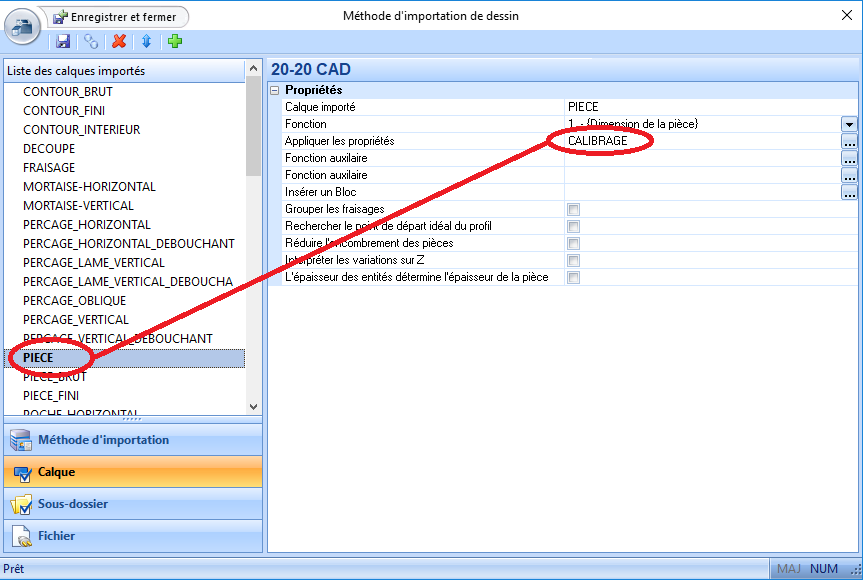Click the blue up-down arrows icon
Image resolution: width=863 pixels, height=580 pixels.
pyautogui.click(x=146, y=41)
